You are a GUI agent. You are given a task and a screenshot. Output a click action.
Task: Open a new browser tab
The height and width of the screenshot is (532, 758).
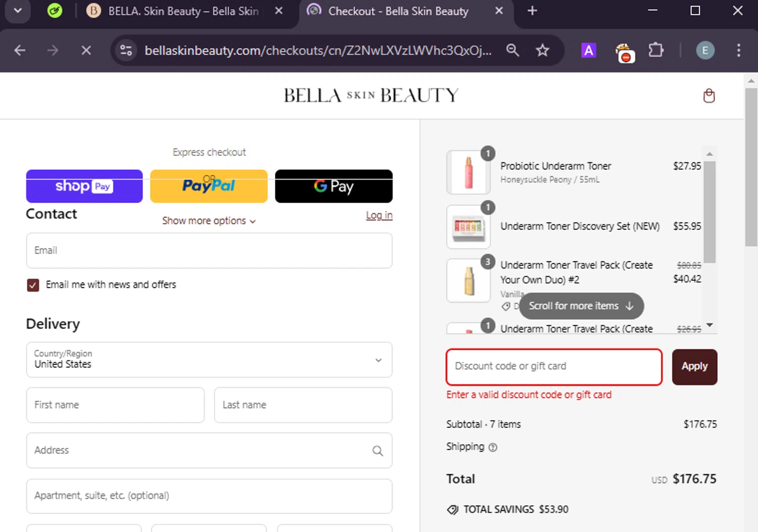click(532, 11)
